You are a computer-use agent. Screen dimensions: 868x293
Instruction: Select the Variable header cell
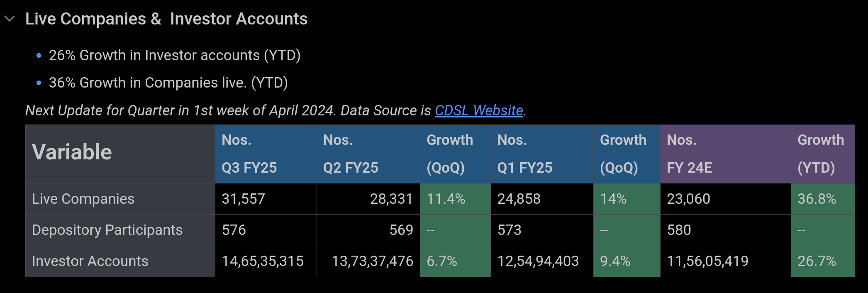click(120, 154)
